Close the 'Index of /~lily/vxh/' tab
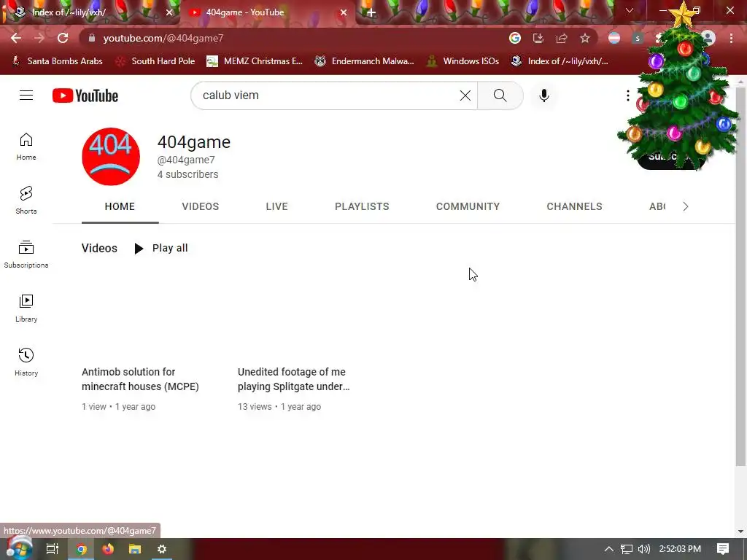 (x=169, y=12)
